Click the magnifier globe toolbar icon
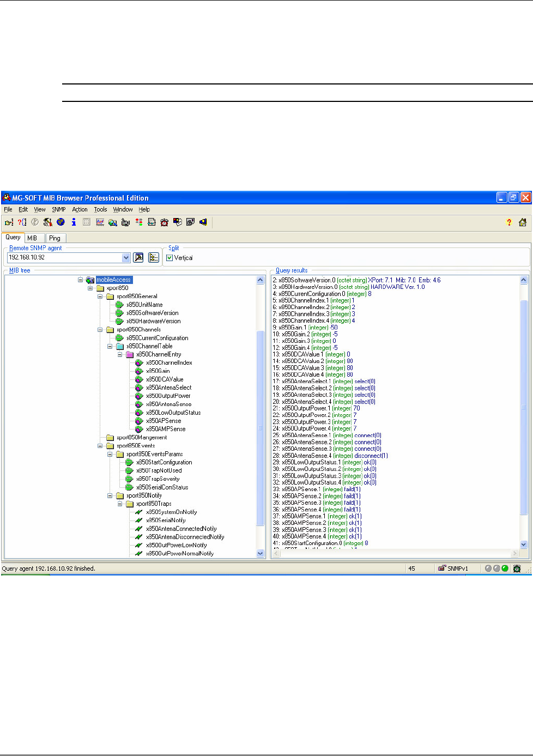The height and width of the screenshot is (756, 533). click(112, 222)
